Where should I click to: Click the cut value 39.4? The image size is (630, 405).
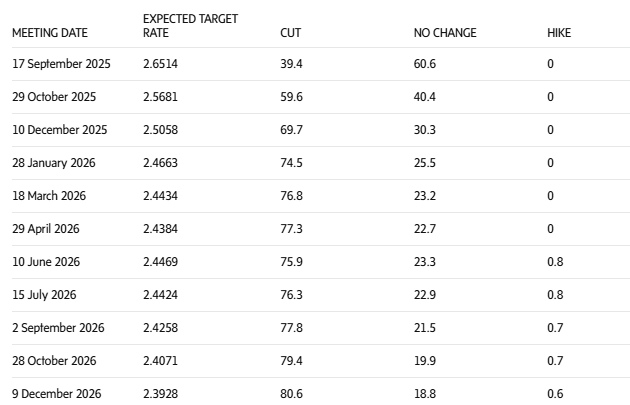[x=291, y=64]
